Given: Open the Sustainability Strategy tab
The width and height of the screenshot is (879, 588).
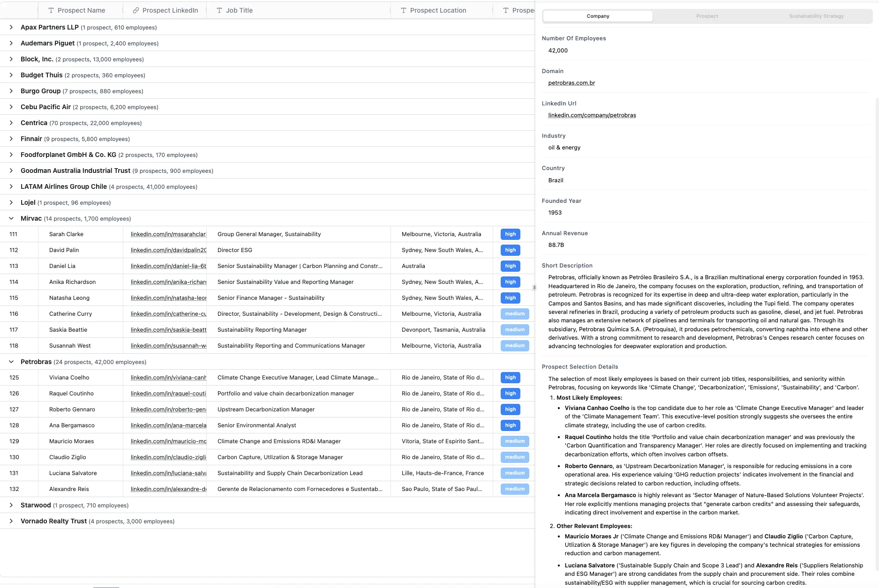Looking at the screenshot, I should point(816,16).
